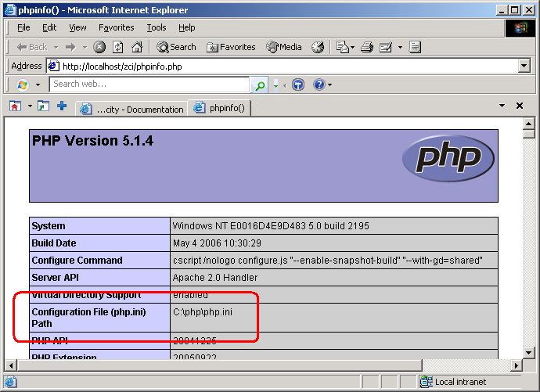Click the blue pop-up blocker icon

(x=298, y=85)
